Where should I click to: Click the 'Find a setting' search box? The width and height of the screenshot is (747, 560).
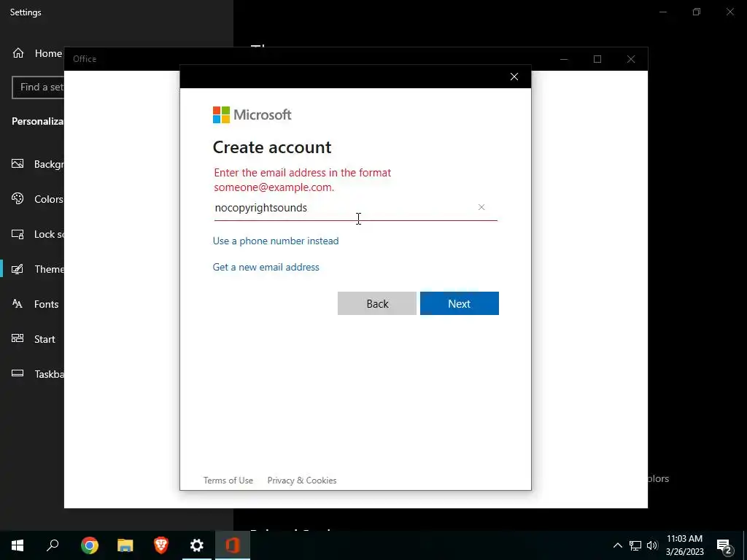(x=38, y=87)
